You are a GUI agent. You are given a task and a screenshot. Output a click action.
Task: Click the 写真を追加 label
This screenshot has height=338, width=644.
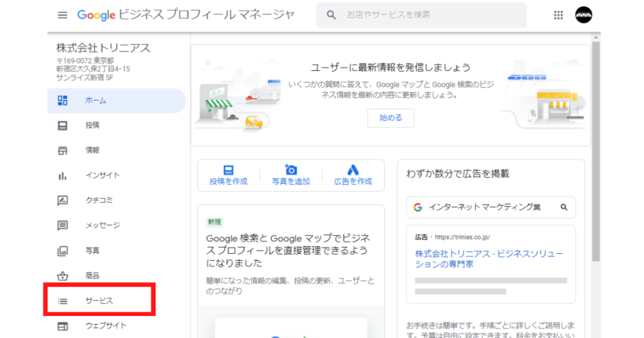(x=291, y=182)
